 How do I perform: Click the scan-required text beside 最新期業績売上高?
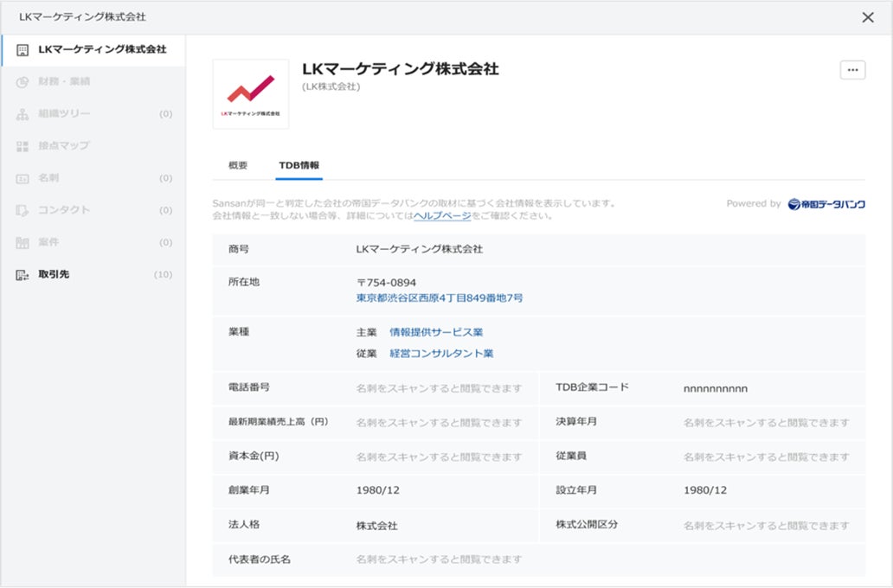[x=439, y=423]
